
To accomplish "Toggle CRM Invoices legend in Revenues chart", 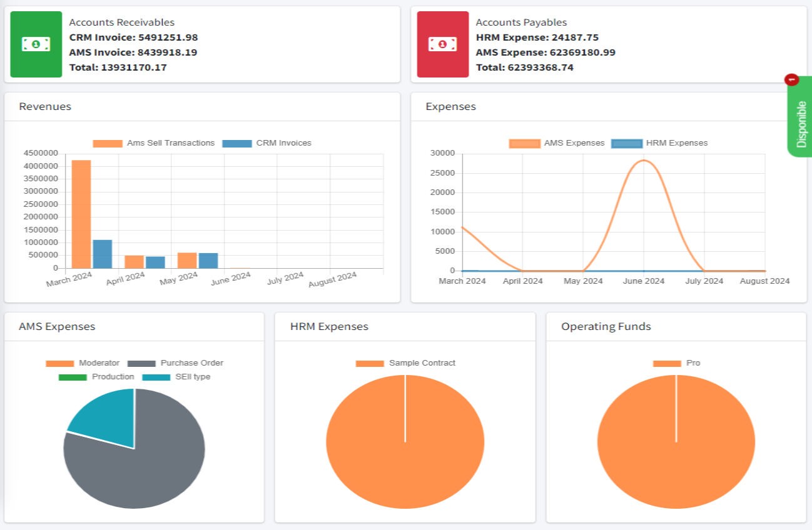I will [x=266, y=143].
